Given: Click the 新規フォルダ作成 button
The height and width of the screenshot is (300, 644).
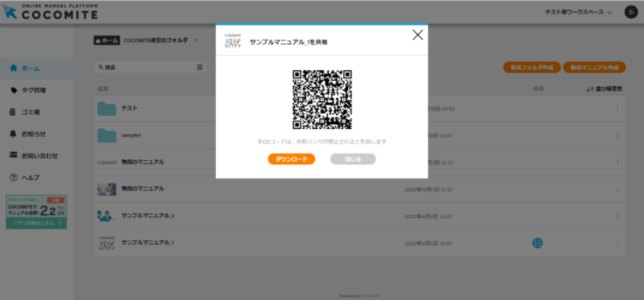Looking at the screenshot, I should coord(532,67).
